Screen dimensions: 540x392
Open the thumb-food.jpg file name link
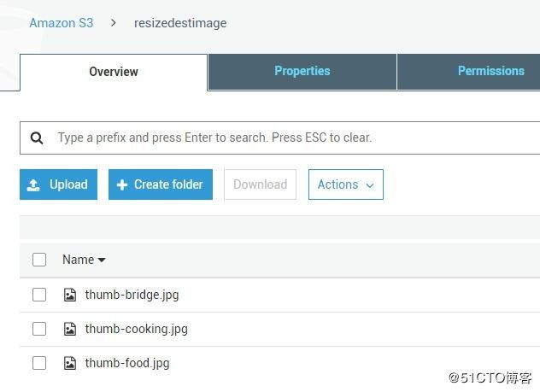127,363
